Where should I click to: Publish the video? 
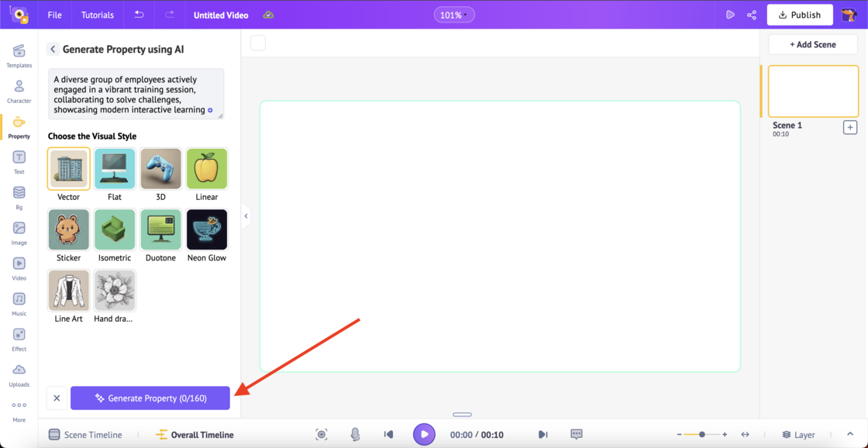[800, 14]
